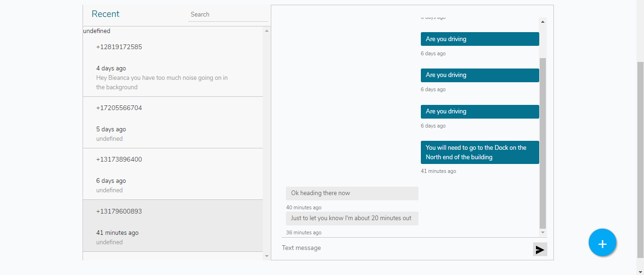Viewport: 644px width, 275px height.
Task: Click the Recent heading
Action: (x=105, y=14)
